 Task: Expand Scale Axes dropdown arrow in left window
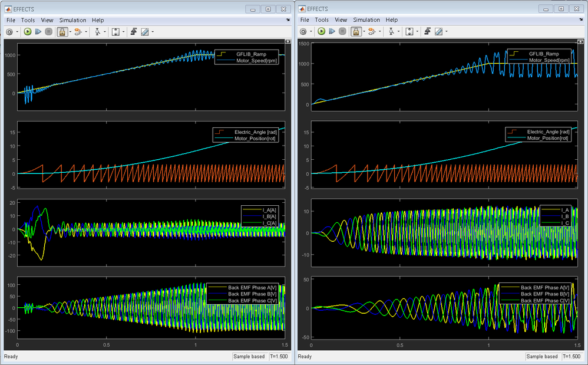(x=123, y=32)
